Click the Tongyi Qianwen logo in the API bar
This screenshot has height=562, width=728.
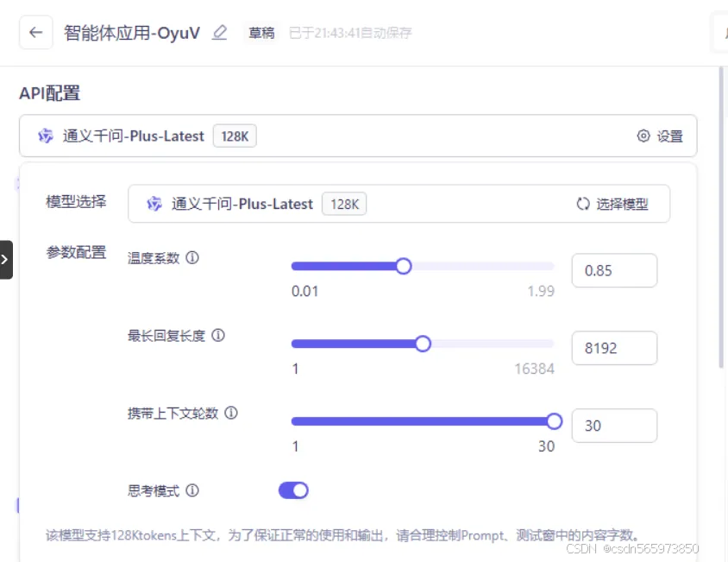point(45,136)
